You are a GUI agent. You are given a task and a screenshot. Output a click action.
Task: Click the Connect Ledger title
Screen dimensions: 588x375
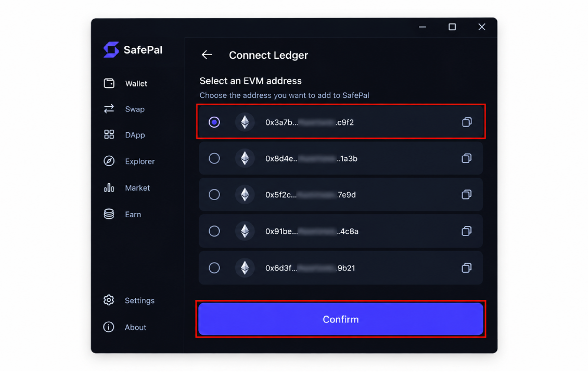tap(269, 55)
